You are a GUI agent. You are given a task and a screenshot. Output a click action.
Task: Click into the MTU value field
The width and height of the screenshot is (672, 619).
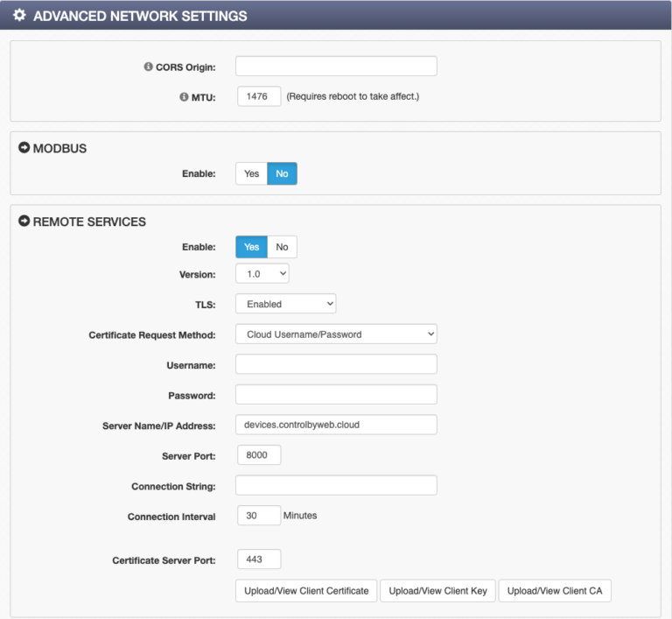258,96
